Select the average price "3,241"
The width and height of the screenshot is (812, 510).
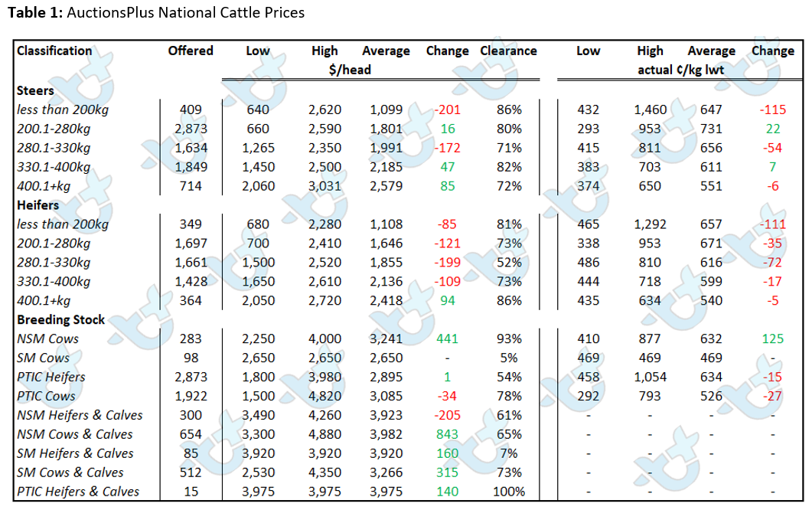tap(386, 339)
